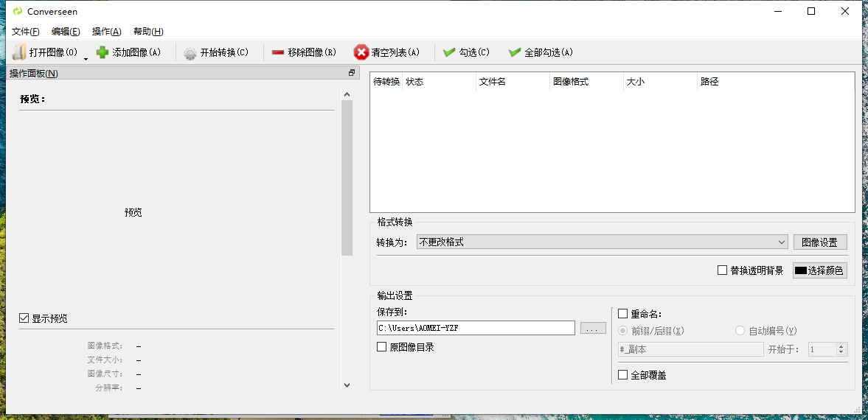Click the 图像设置 button

click(820, 242)
